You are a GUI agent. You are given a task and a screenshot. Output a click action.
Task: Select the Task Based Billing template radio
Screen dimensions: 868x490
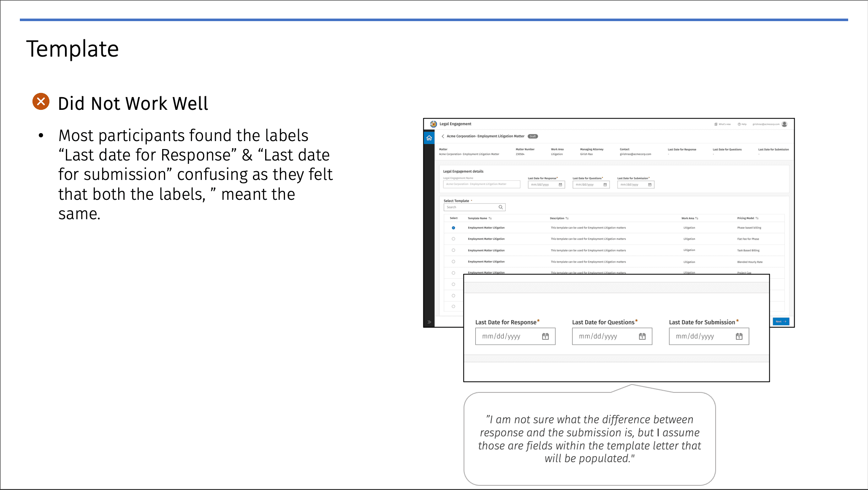(x=453, y=250)
